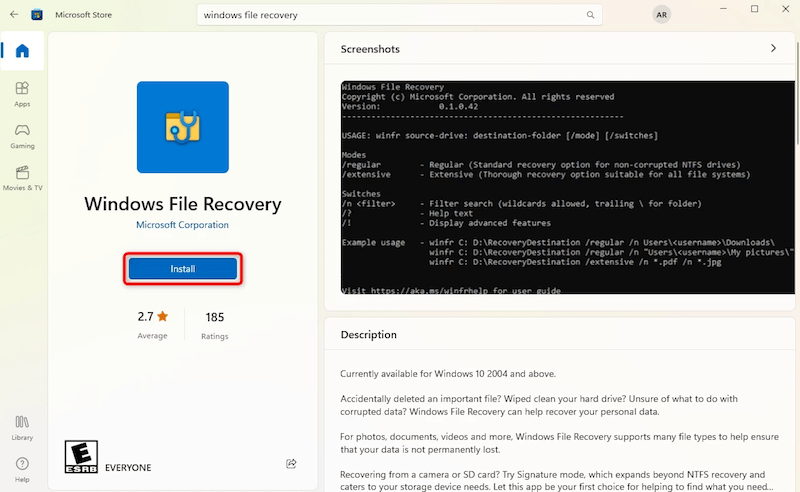This screenshot has width=800, height=492.
Task: Click the search box text field
Action: (390, 15)
